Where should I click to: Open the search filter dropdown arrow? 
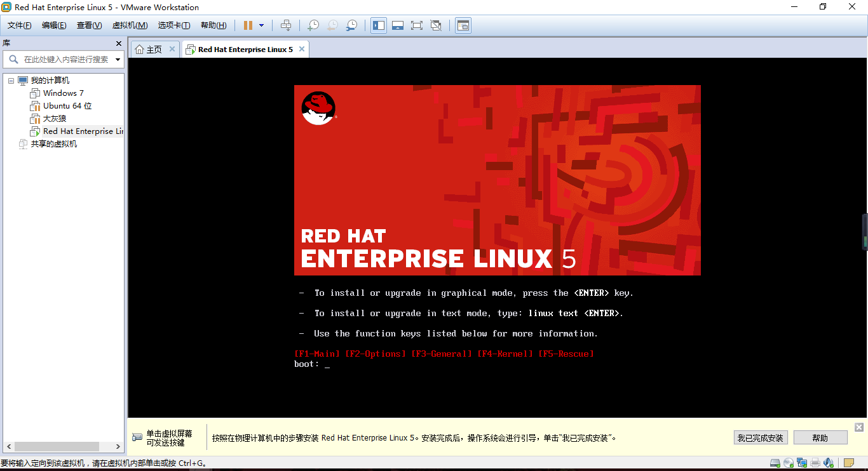pos(118,60)
